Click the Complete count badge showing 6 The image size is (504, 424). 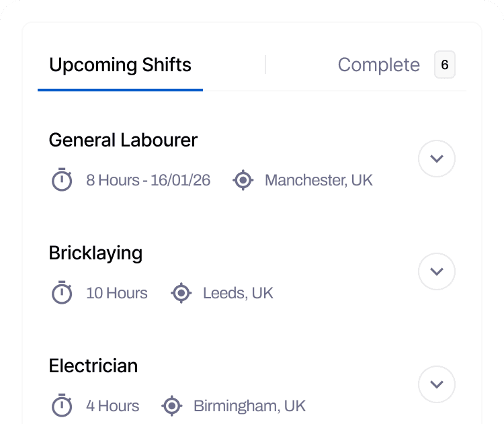pyautogui.click(x=444, y=65)
